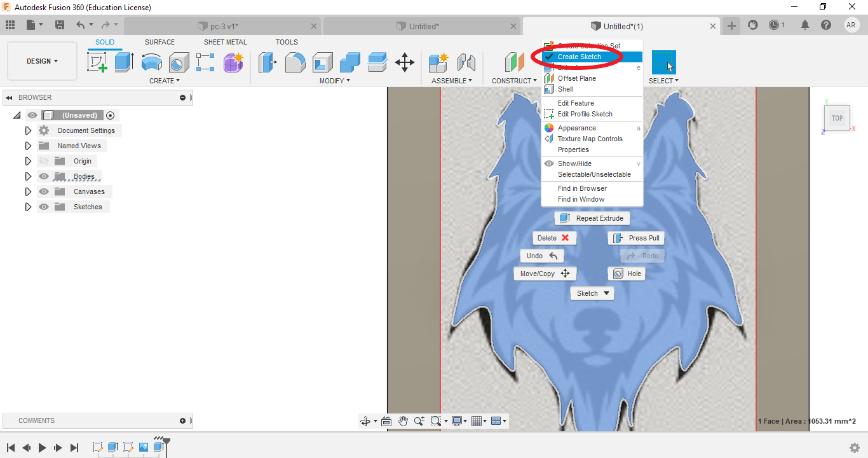Open the Create Form tool icon
The image size is (868, 458).
tap(233, 62)
